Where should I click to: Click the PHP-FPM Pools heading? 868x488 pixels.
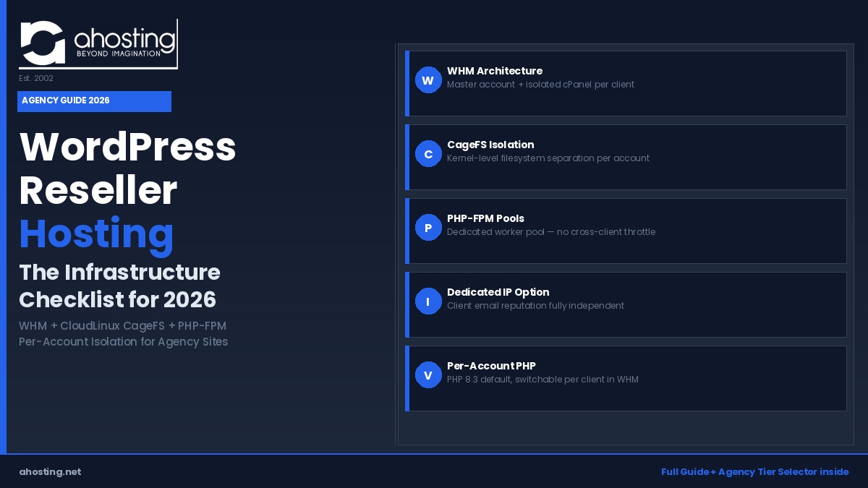click(485, 218)
